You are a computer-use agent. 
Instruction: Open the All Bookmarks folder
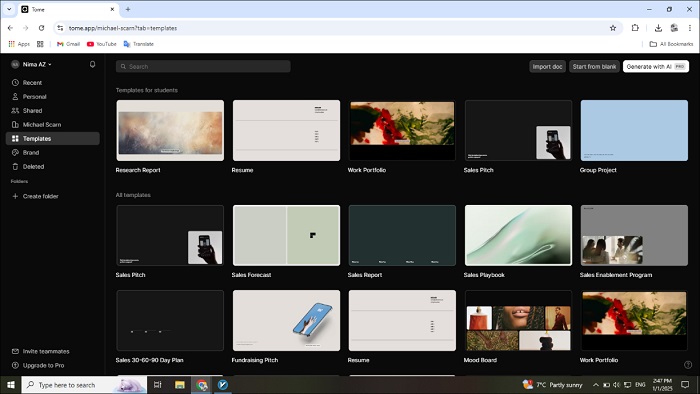(671, 44)
